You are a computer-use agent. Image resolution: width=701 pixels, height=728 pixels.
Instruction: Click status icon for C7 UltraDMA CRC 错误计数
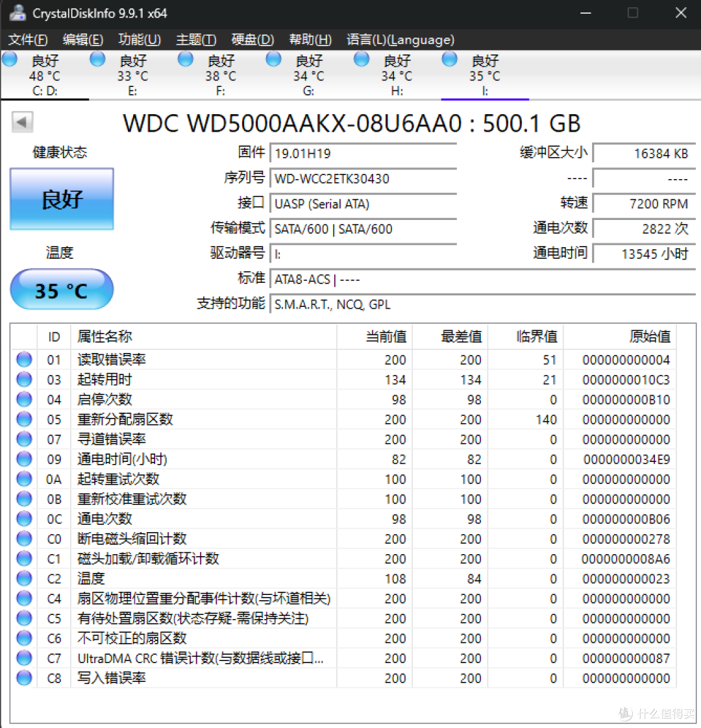pyautogui.click(x=24, y=659)
